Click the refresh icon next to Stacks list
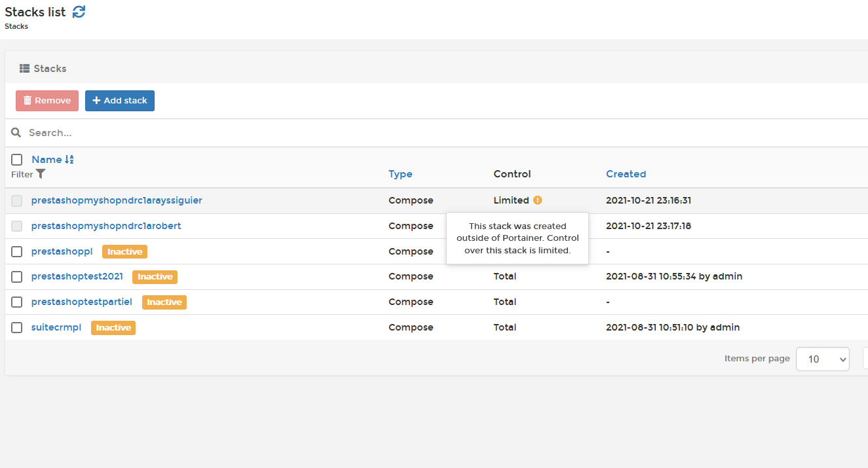The image size is (868, 468). coord(79,12)
